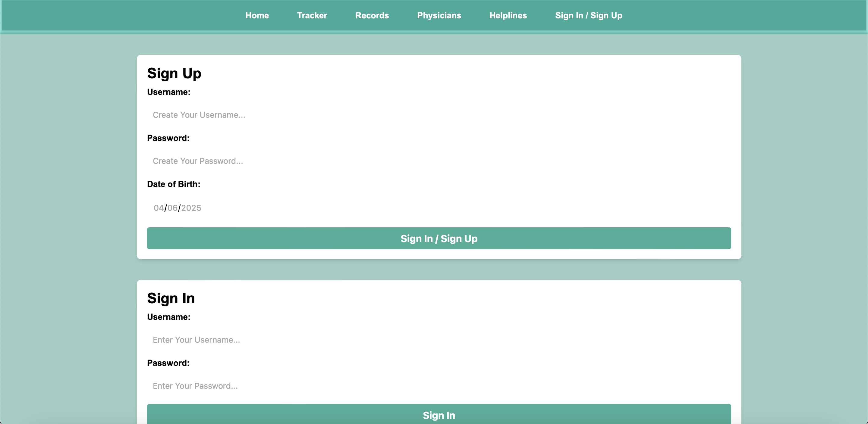Select year 2025 in Date of Birth
Image resolution: width=868 pixels, height=424 pixels.
191,208
